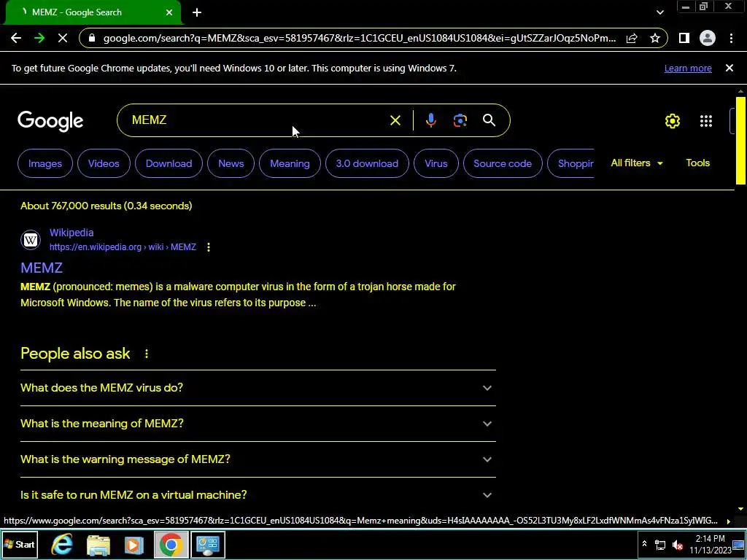Launch Internet Explorer from taskbar
This screenshot has height=560, width=747.
pos(62,544)
